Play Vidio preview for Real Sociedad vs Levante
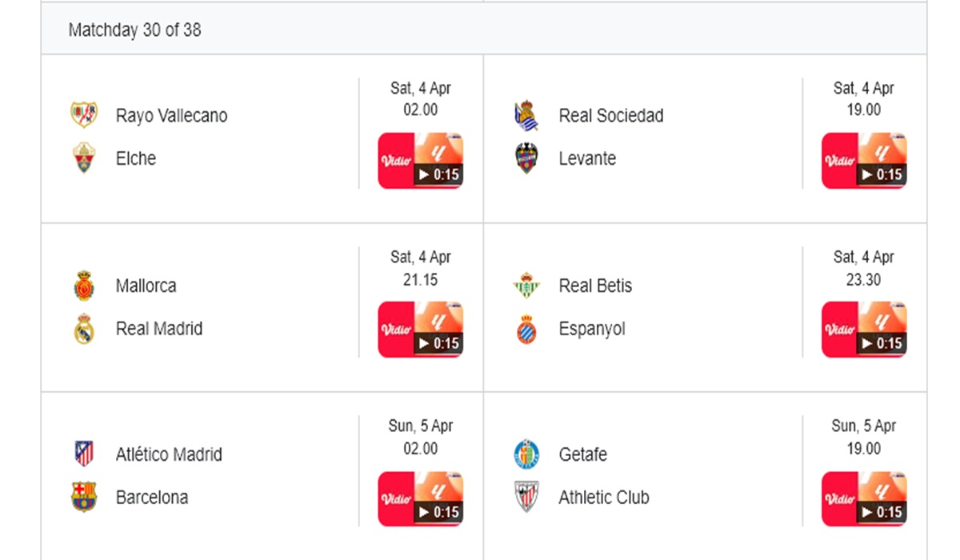This screenshot has width=960, height=560. click(863, 161)
